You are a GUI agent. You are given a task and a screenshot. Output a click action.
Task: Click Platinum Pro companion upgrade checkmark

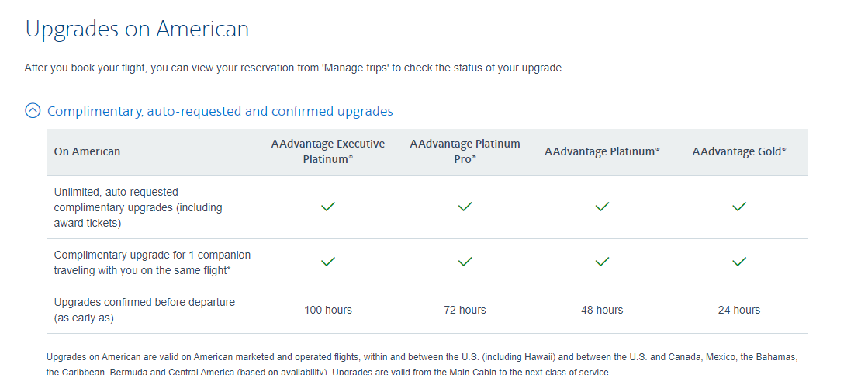pos(465,262)
